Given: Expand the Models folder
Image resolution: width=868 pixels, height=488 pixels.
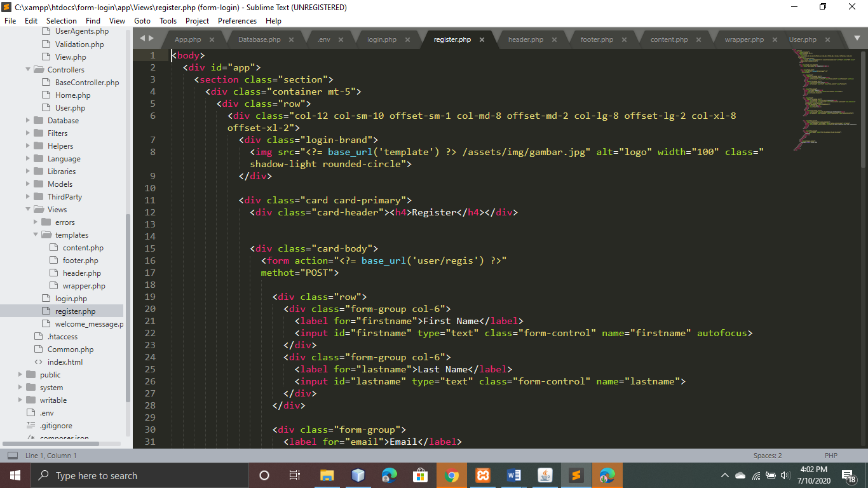Looking at the screenshot, I should pos(28,184).
